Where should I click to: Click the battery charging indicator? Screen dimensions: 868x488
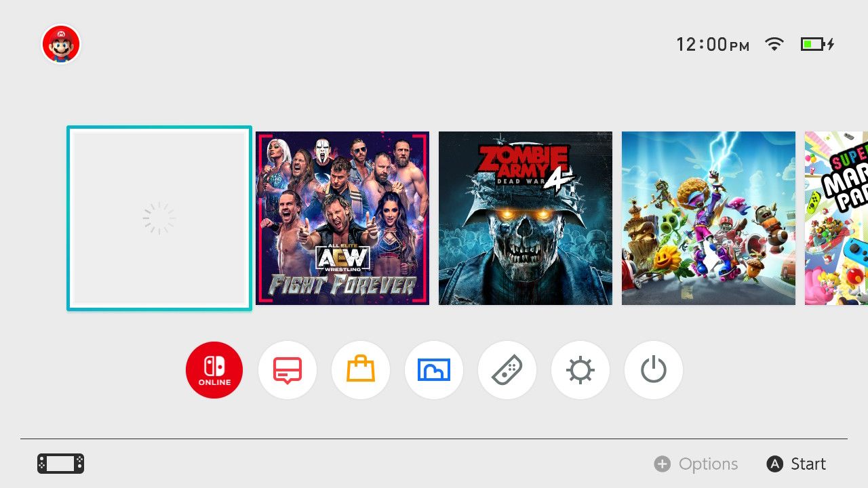coord(817,45)
